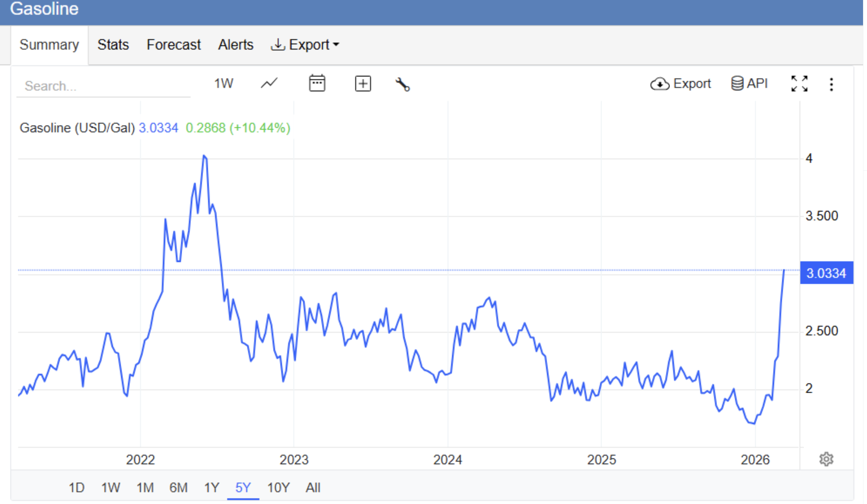The width and height of the screenshot is (867, 504).
Task: Open the Alerts link
Action: [236, 45]
